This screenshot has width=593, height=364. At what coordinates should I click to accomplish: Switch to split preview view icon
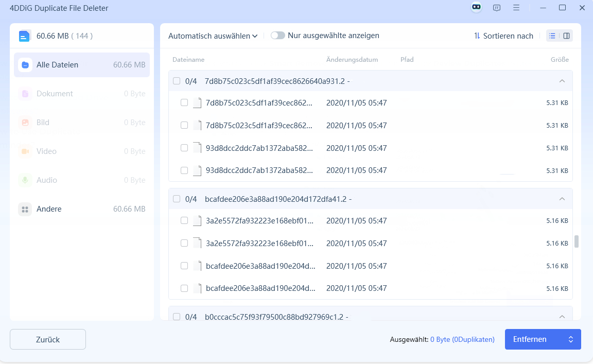tap(566, 36)
